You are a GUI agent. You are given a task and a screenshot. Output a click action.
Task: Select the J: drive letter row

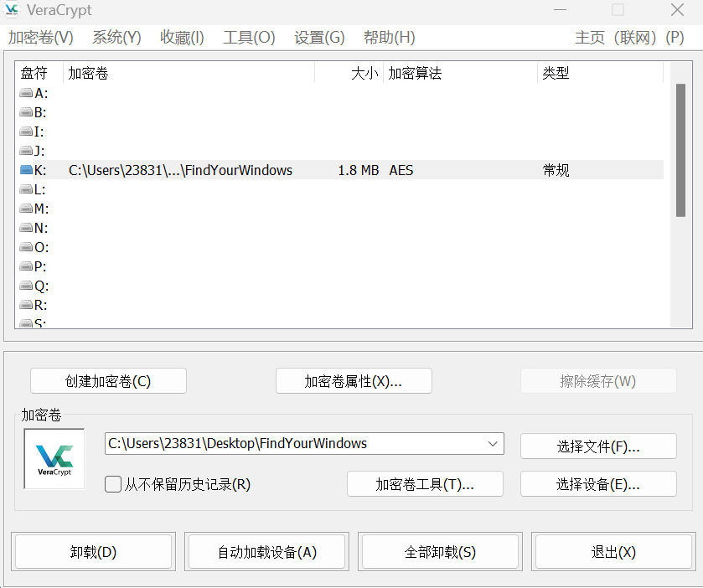341,151
